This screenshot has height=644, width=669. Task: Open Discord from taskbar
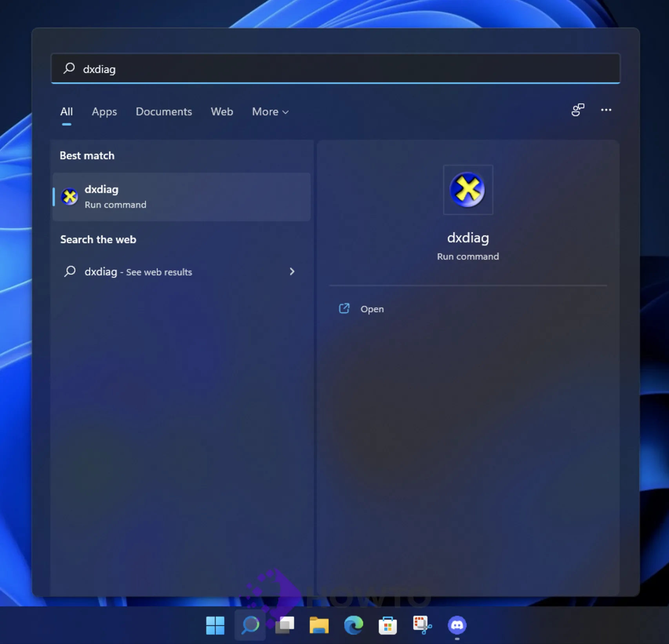click(x=457, y=625)
